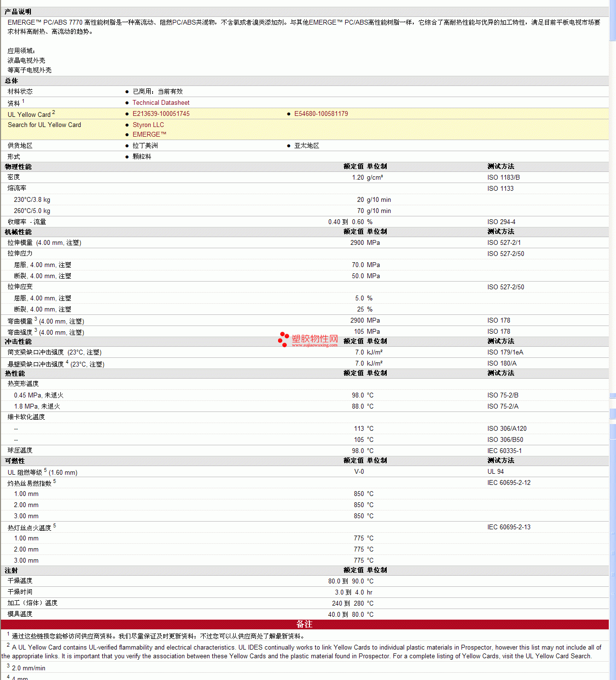Select the 球压温度 row label

[20, 450]
